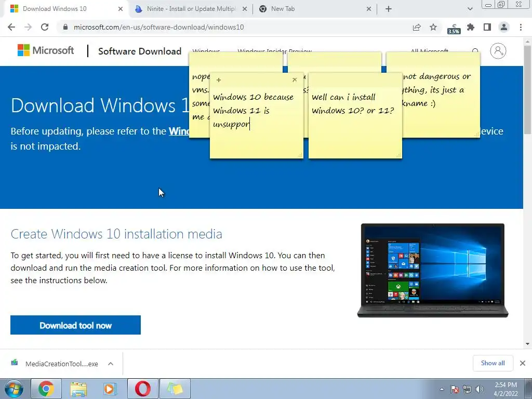Expand the tab search chevron

470,9
